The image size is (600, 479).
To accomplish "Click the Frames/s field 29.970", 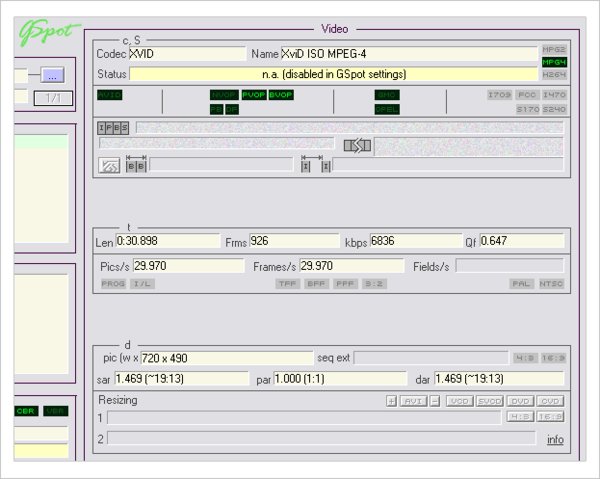I will coord(352,266).
